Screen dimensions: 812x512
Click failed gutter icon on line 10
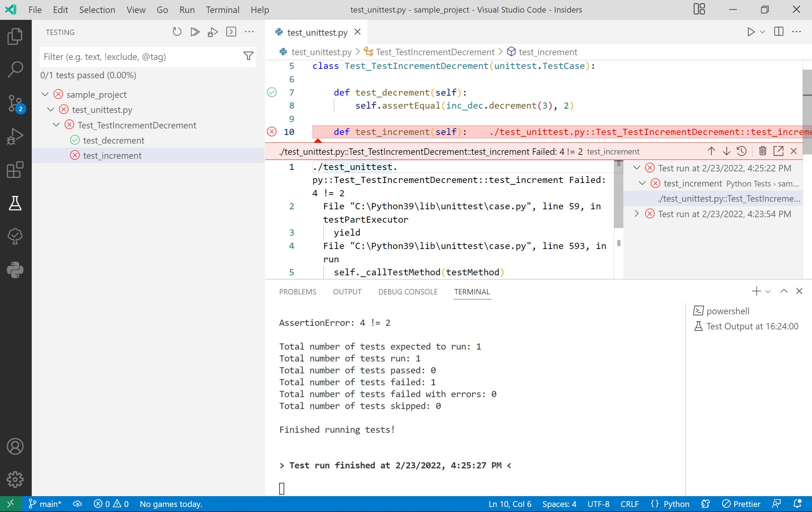(272, 132)
